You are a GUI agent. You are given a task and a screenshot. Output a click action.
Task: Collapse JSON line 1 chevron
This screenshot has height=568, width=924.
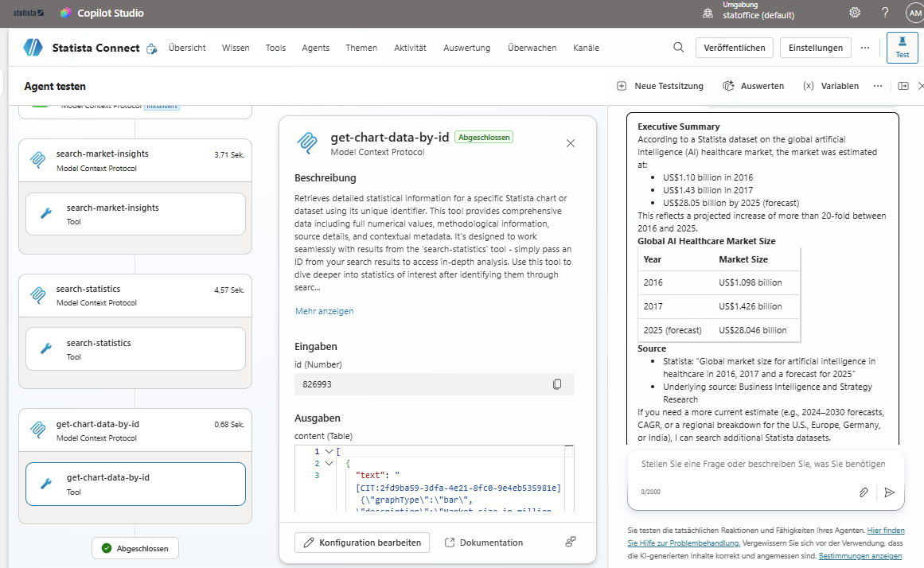point(329,451)
